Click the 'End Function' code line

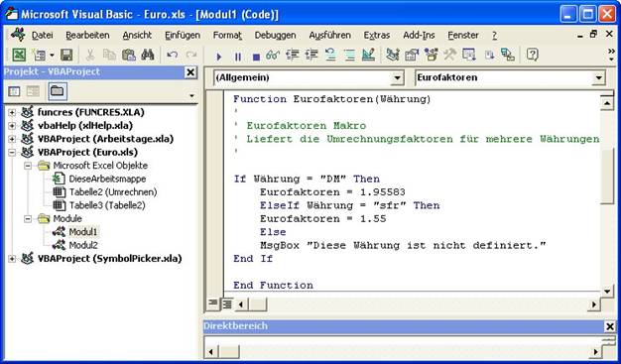[273, 286]
